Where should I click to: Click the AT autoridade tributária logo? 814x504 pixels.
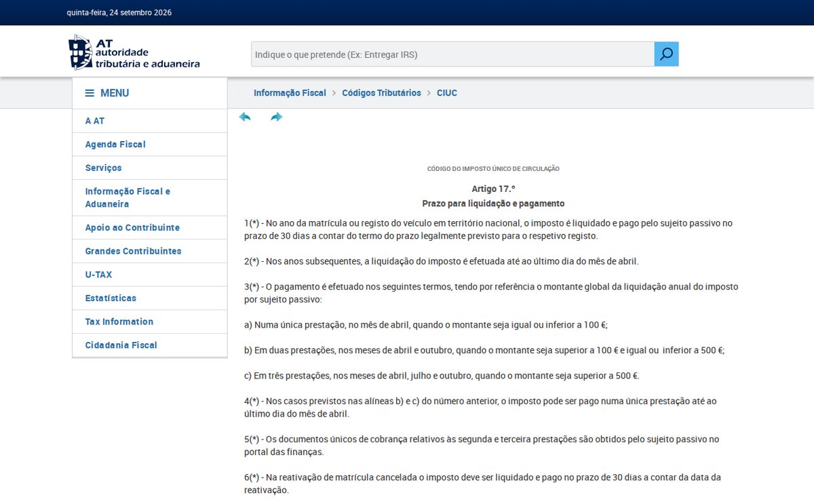coord(134,52)
